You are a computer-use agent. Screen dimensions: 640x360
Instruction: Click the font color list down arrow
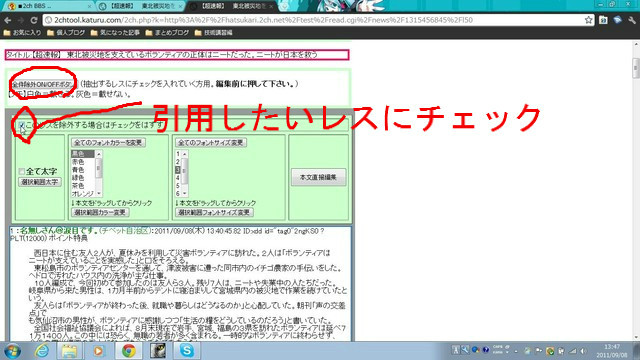pyautogui.click(x=98, y=193)
